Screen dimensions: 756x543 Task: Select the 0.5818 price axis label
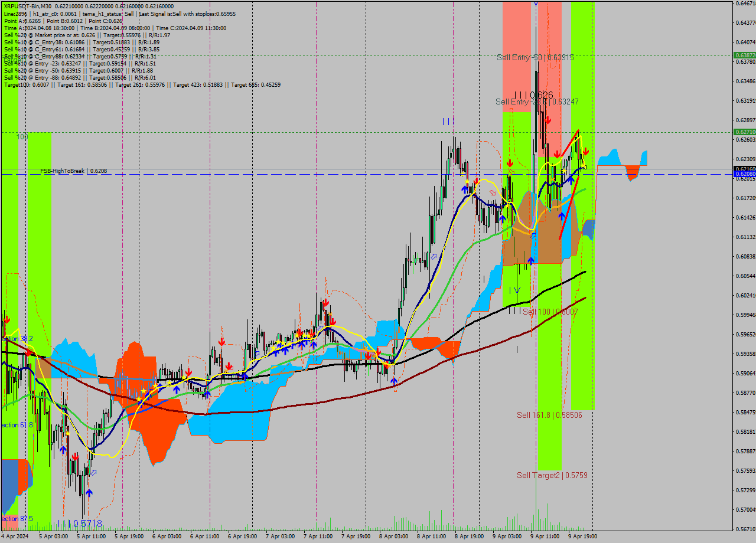[x=745, y=431]
